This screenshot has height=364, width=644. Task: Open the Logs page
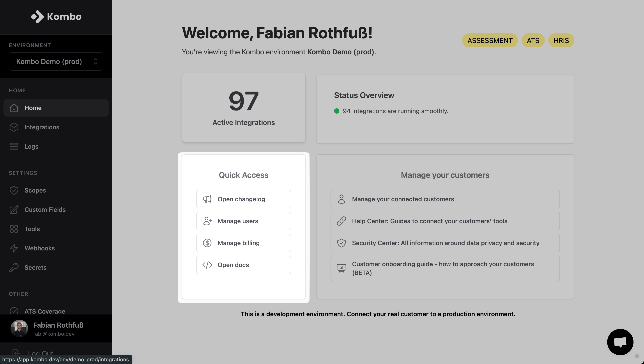56,146
